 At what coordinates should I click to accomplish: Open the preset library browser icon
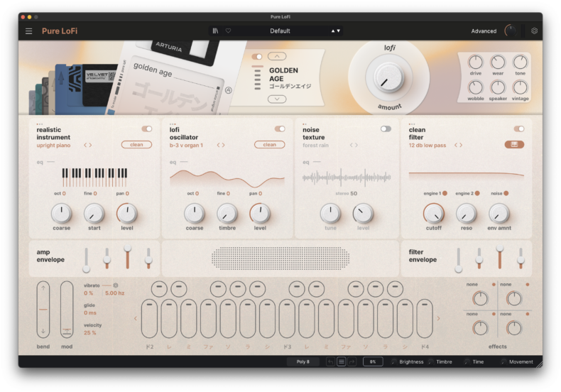(x=216, y=31)
